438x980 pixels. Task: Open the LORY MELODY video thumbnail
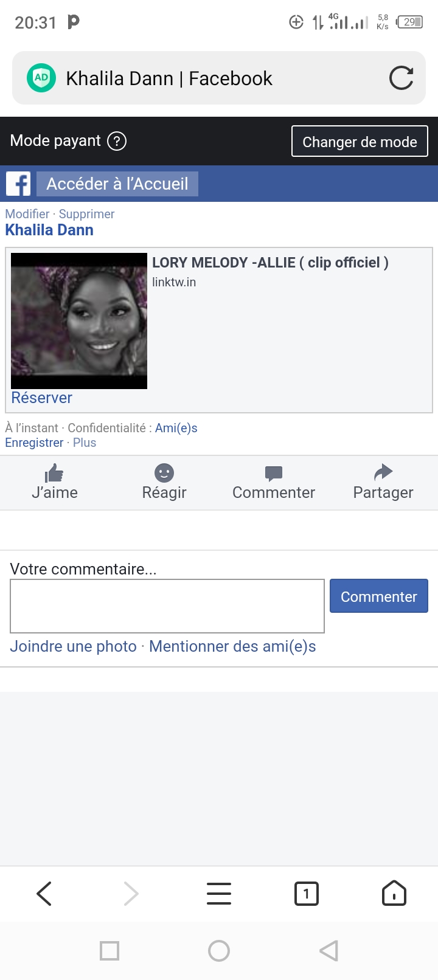coord(79,321)
